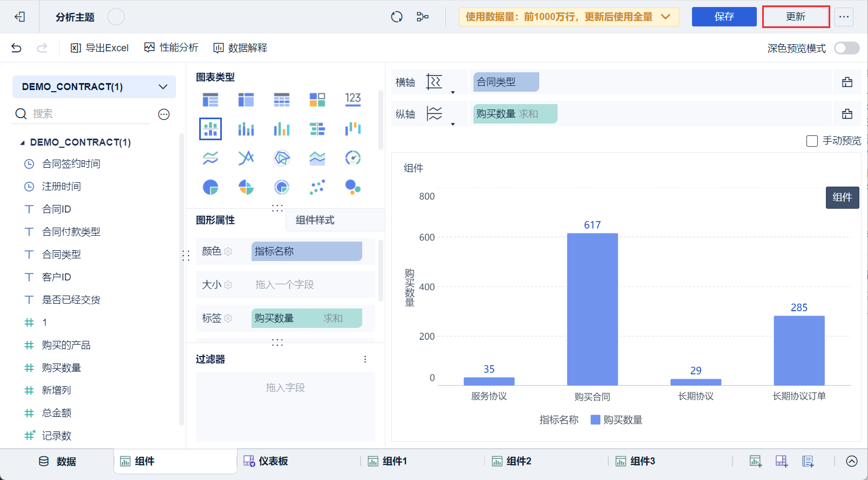Switch to the 组件2 tab

[512, 461]
